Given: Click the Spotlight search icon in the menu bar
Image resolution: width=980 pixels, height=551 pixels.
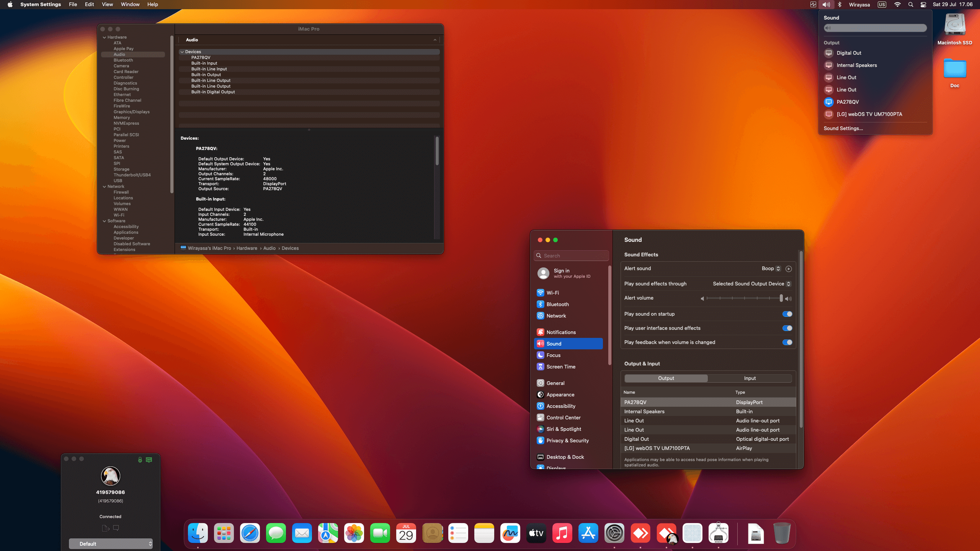Looking at the screenshot, I should click(x=911, y=5).
